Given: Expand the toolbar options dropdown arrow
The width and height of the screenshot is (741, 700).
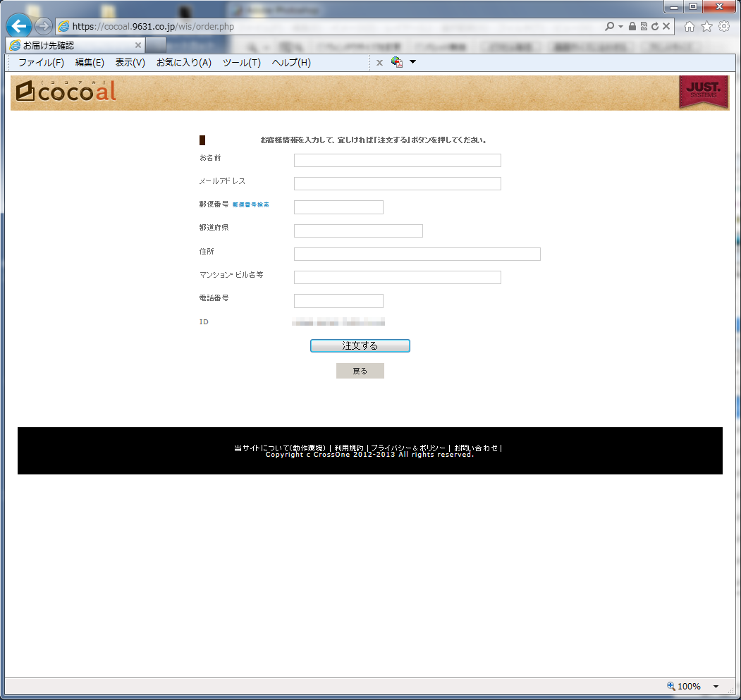Looking at the screenshot, I should click(x=413, y=62).
